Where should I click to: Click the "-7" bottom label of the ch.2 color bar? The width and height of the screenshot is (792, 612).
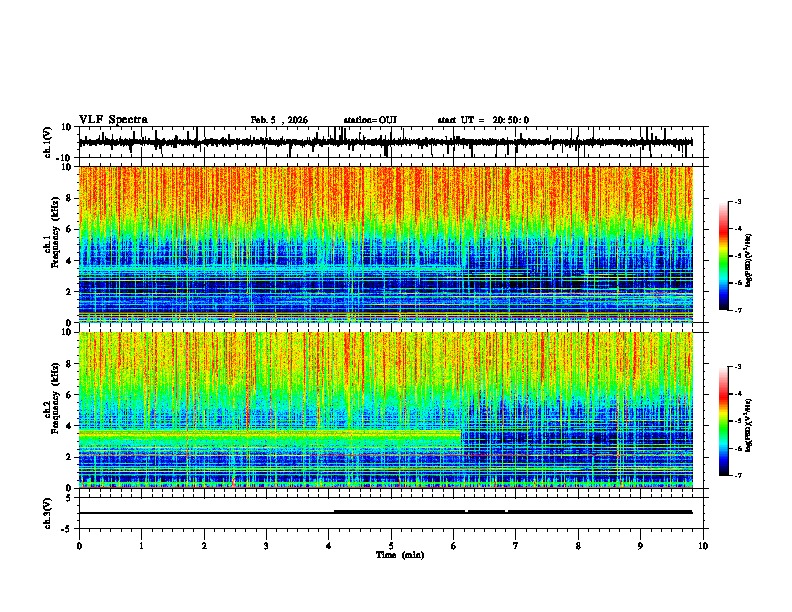pyautogui.click(x=736, y=475)
